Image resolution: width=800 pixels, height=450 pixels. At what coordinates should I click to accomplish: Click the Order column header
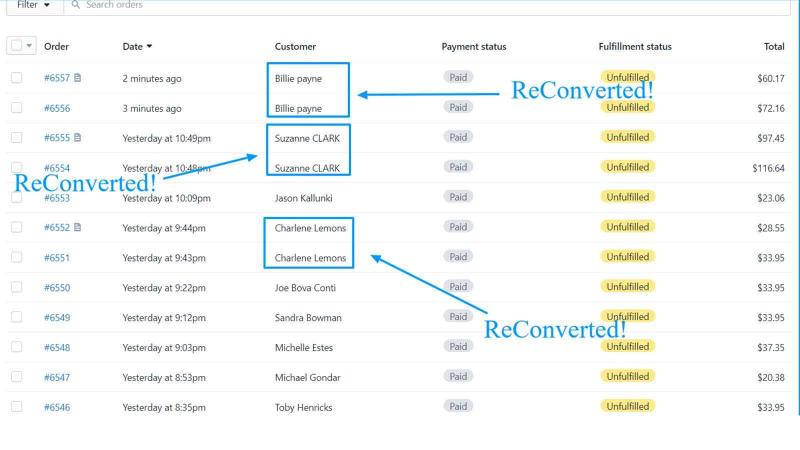[56, 46]
